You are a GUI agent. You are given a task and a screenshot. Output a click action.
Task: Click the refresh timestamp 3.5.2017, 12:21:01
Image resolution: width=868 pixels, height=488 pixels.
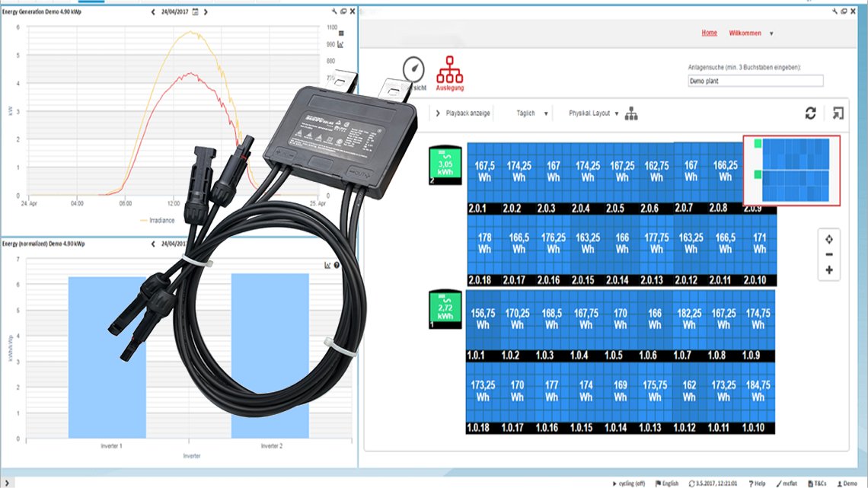tap(713, 483)
